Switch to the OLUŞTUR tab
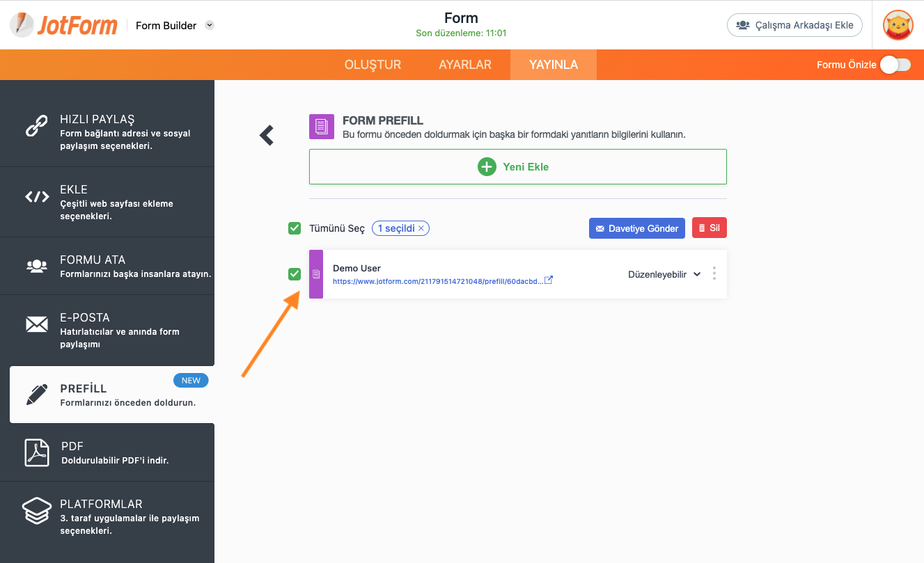924x563 pixels. point(373,65)
